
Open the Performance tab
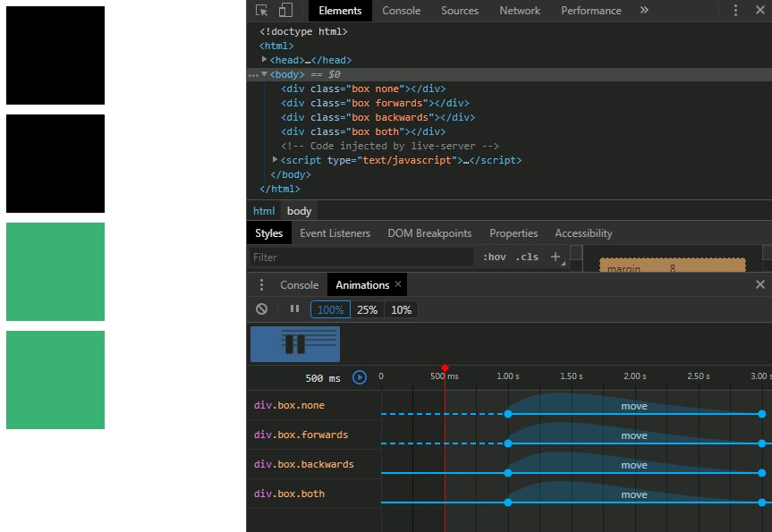pyautogui.click(x=590, y=11)
